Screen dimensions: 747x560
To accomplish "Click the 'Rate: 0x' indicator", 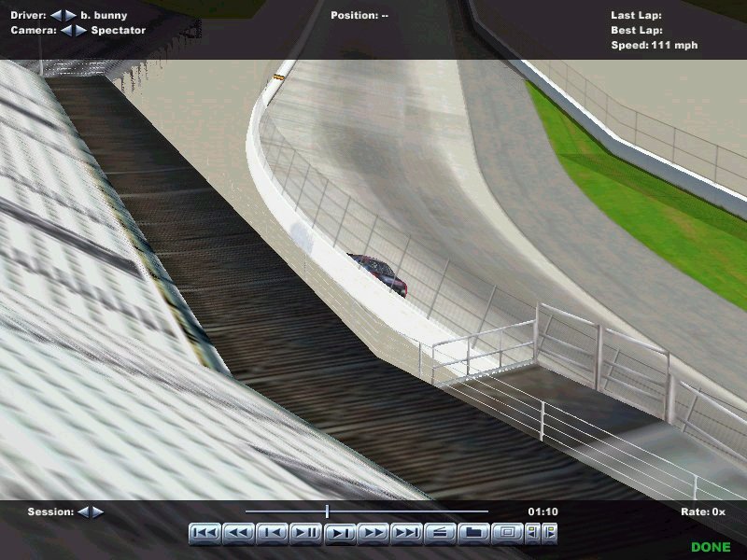I will pos(703,511).
